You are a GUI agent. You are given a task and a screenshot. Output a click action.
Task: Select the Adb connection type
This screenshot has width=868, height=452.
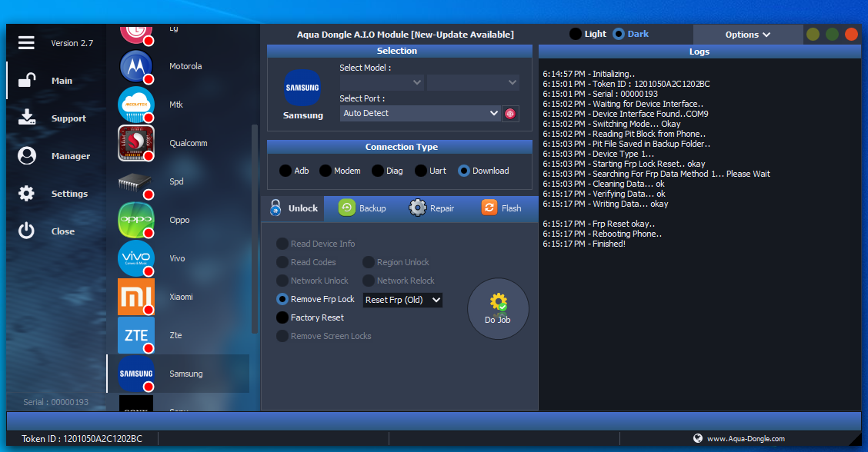[285, 171]
